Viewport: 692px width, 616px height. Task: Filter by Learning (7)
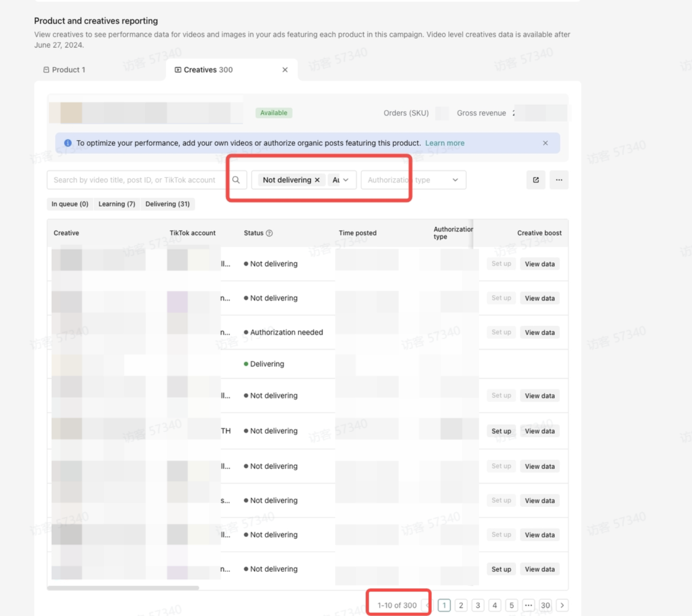(117, 204)
